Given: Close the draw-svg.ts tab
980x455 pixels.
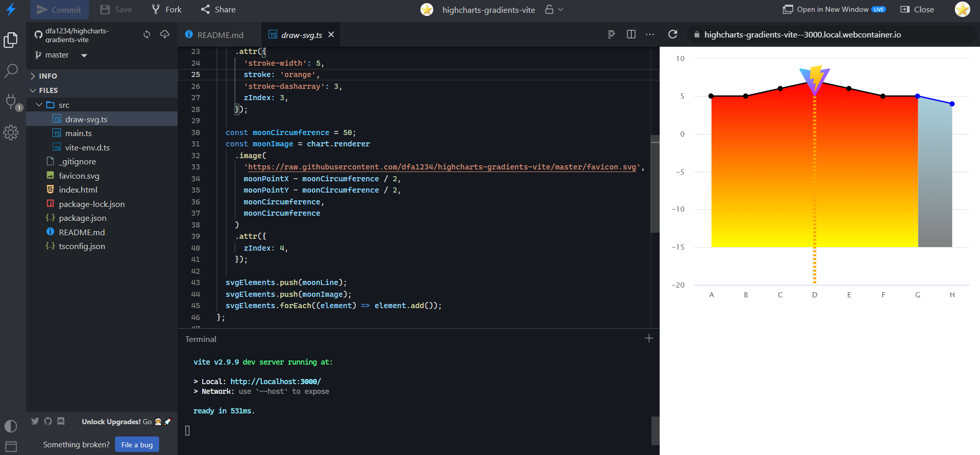Looking at the screenshot, I should (x=331, y=34).
